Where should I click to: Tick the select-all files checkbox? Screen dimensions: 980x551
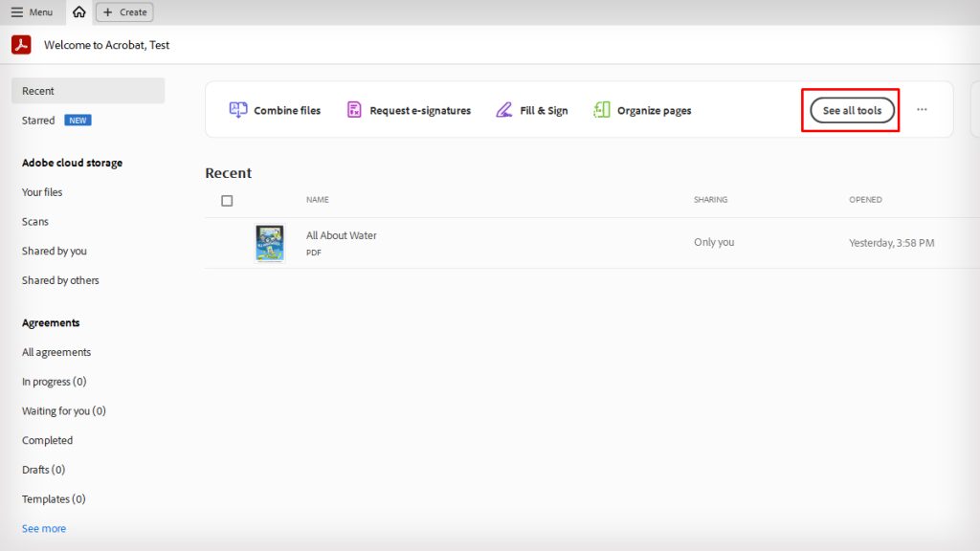227,200
